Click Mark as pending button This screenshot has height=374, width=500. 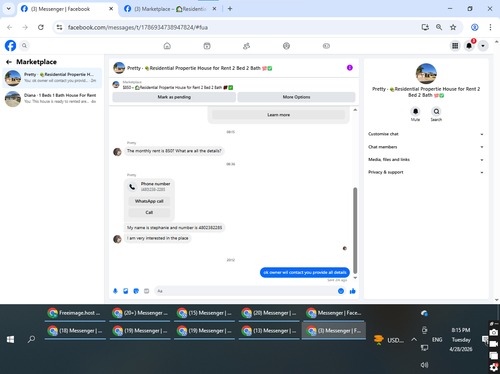pos(174,97)
